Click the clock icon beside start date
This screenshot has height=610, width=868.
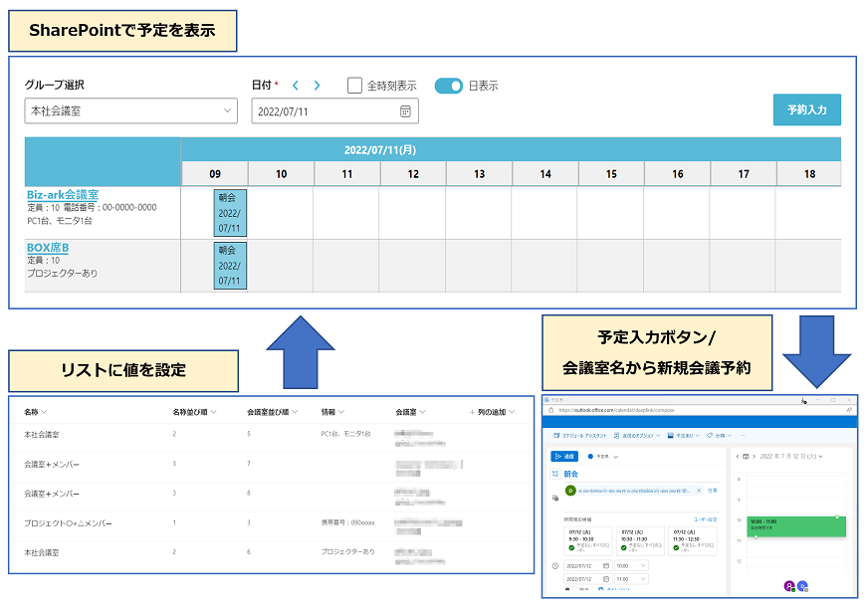(x=553, y=566)
